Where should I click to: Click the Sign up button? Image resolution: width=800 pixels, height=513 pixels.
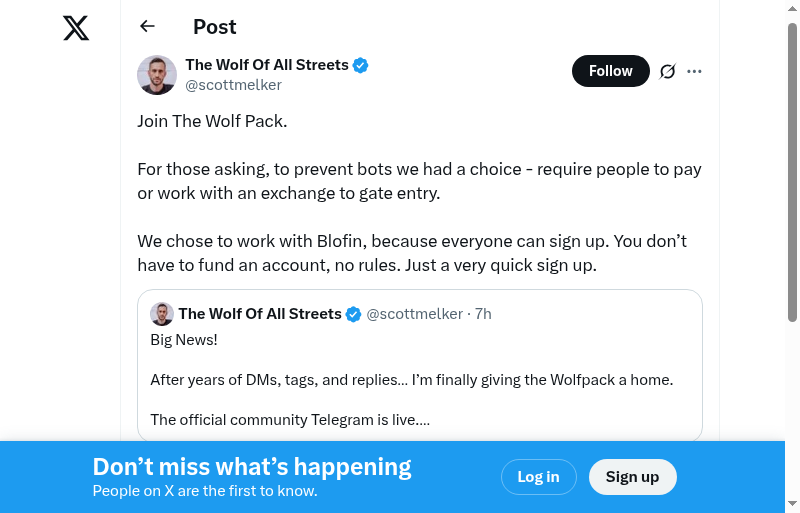(x=632, y=477)
